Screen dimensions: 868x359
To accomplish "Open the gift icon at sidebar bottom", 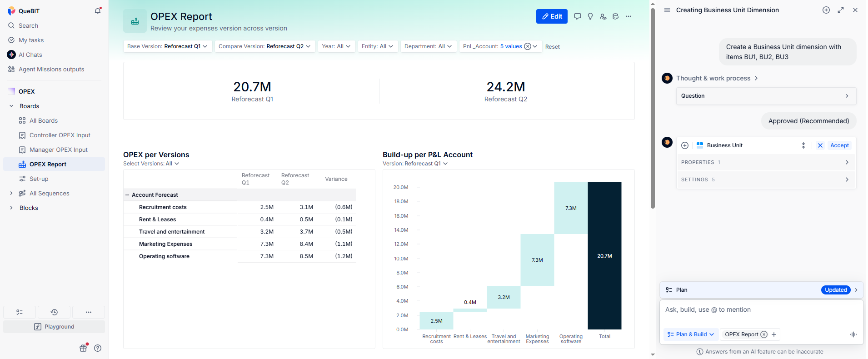I will pos(83,348).
